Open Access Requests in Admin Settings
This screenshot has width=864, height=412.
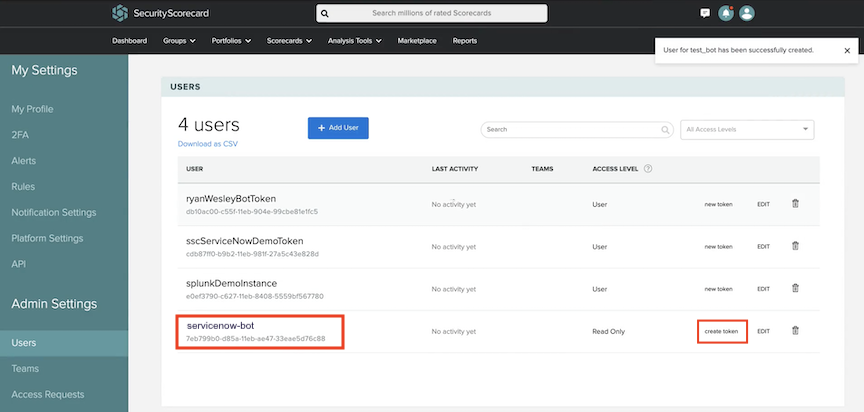click(x=48, y=394)
